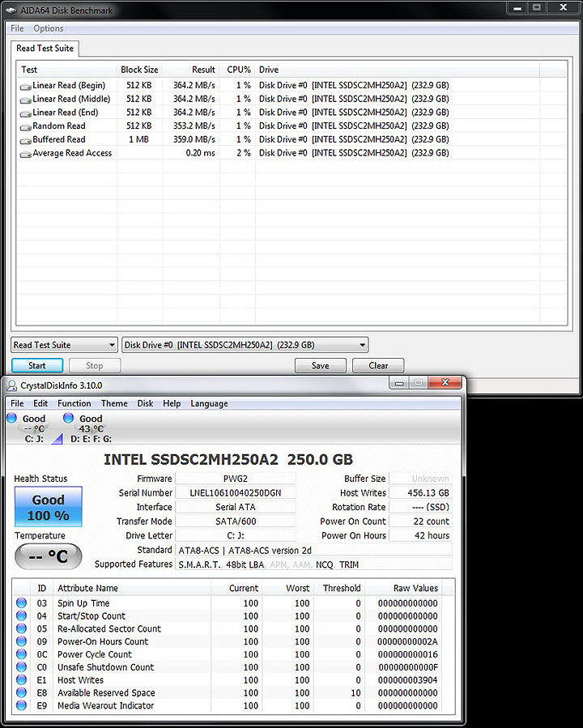Select the Read Test Suite tab

click(x=45, y=49)
